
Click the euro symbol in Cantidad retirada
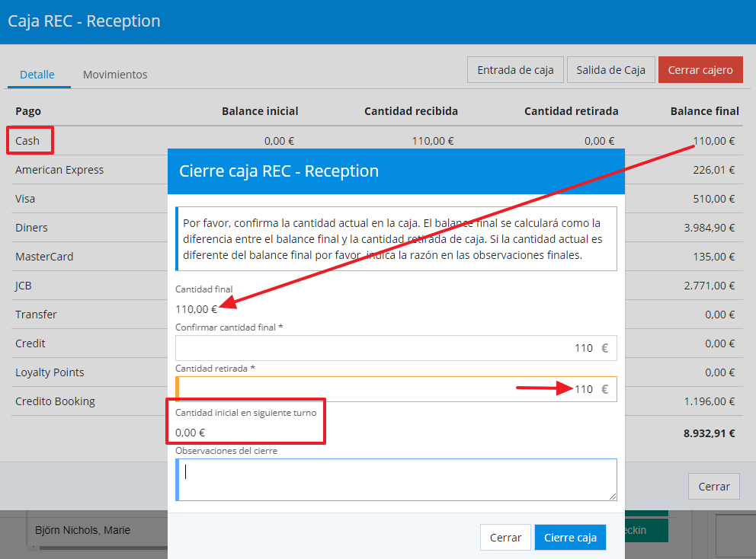point(605,389)
